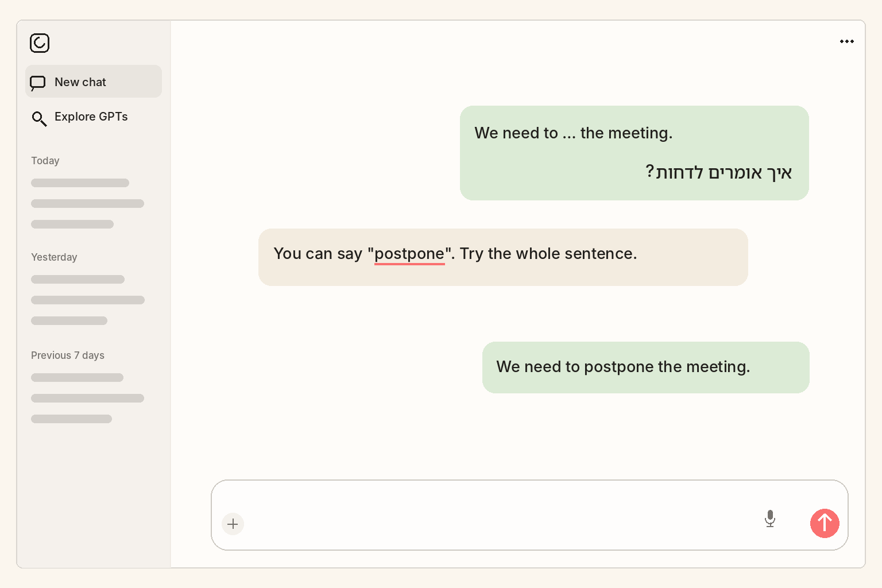Image resolution: width=882 pixels, height=588 pixels.
Task: Open the last chat under Previous 7 days
Action: pyautogui.click(x=71, y=419)
